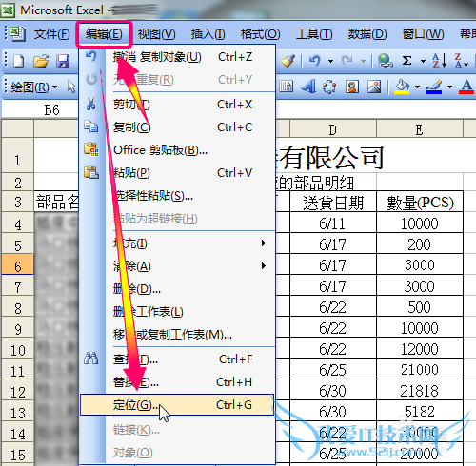Choose 查找(F) find menu entry
This screenshot has height=466, width=476.
click(178, 359)
